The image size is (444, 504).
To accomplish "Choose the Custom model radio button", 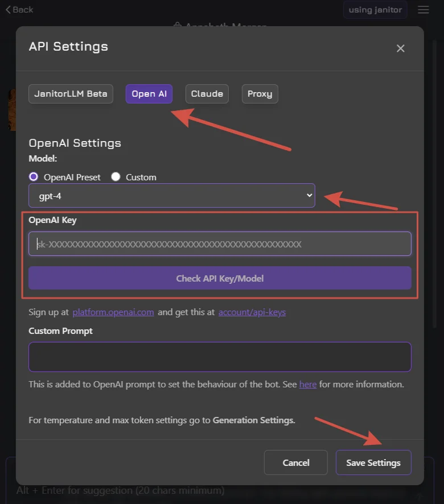I will point(116,177).
